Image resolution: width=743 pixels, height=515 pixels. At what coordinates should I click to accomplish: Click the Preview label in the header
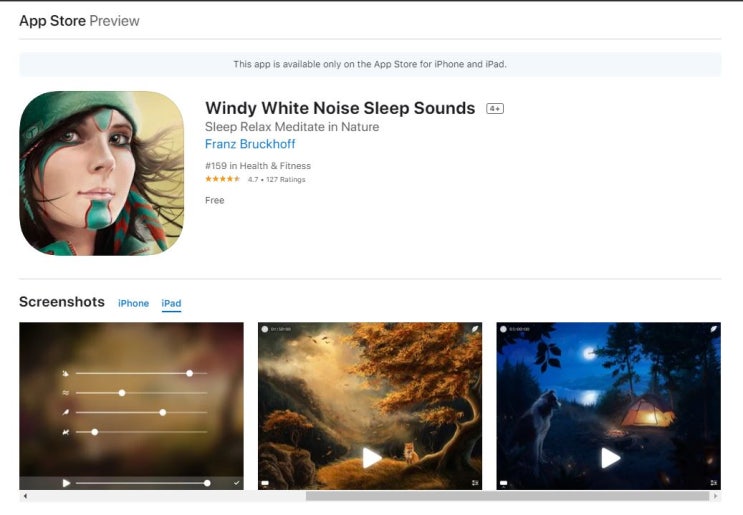click(114, 21)
